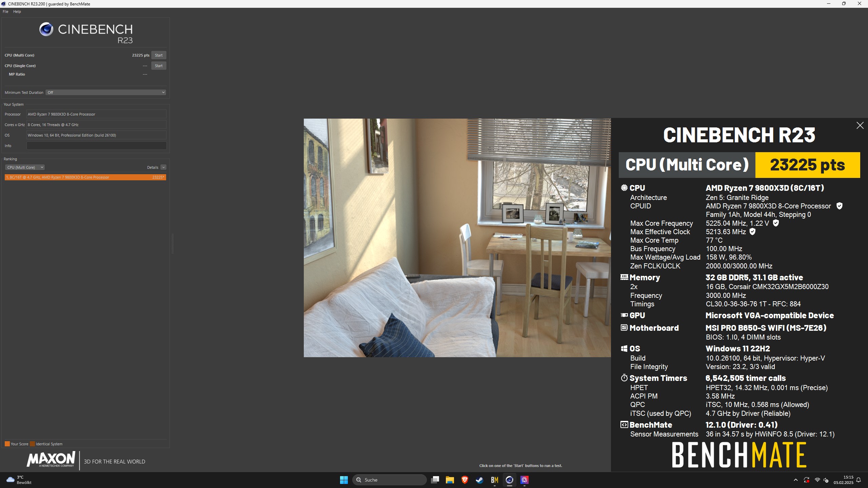Click the yellow 23225 pts score box
The width and height of the screenshot is (868, 488).
(808, 165)
